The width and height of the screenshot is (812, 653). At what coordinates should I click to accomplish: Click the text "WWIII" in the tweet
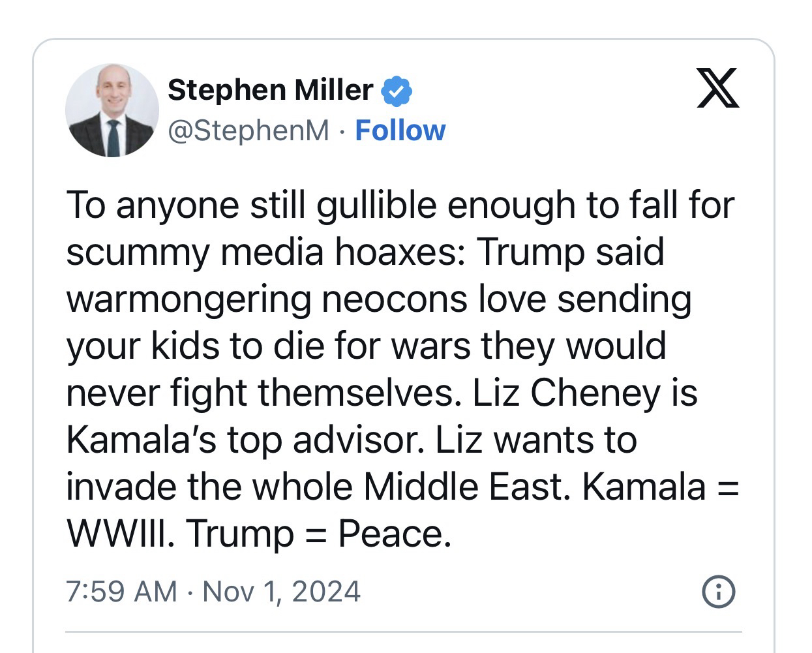[120, 534]
